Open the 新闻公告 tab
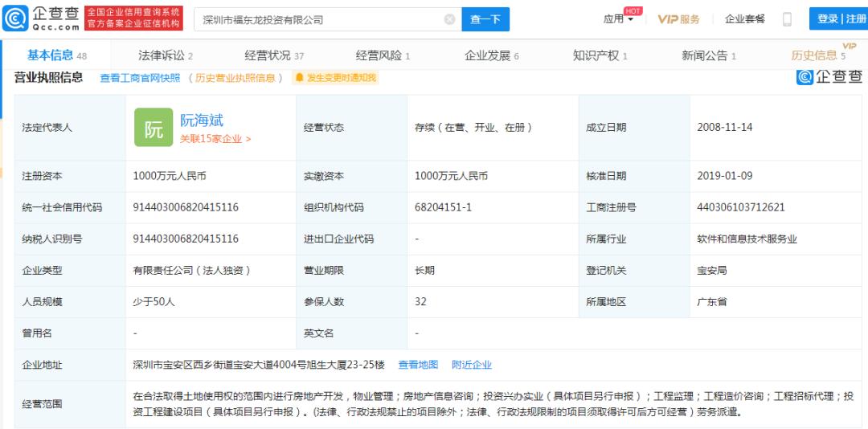 [x=708, y=55]
